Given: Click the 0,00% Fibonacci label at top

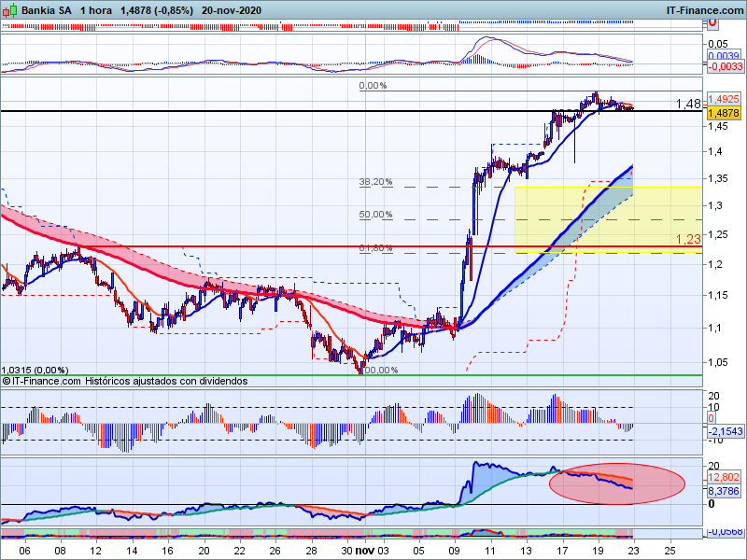Looking at the screenshot, I should 373,86.
